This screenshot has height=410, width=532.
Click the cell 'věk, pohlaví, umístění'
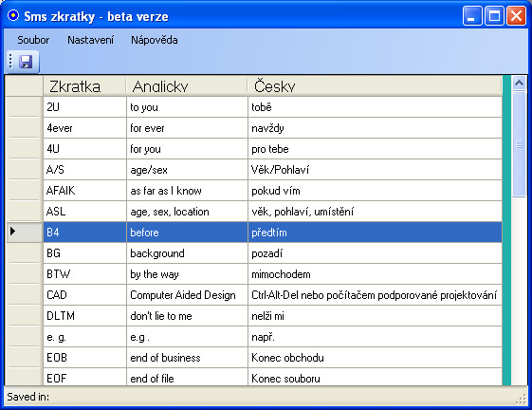point(375,212)
